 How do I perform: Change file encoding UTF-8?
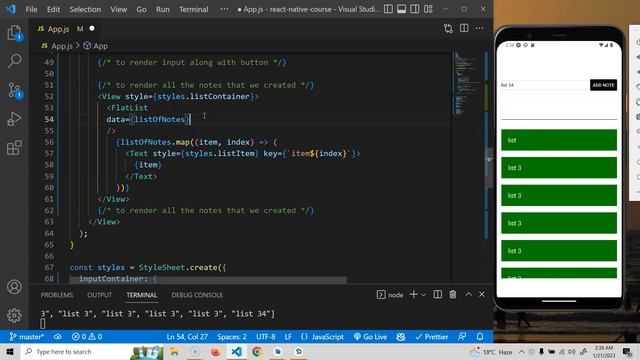pos(266,337)
